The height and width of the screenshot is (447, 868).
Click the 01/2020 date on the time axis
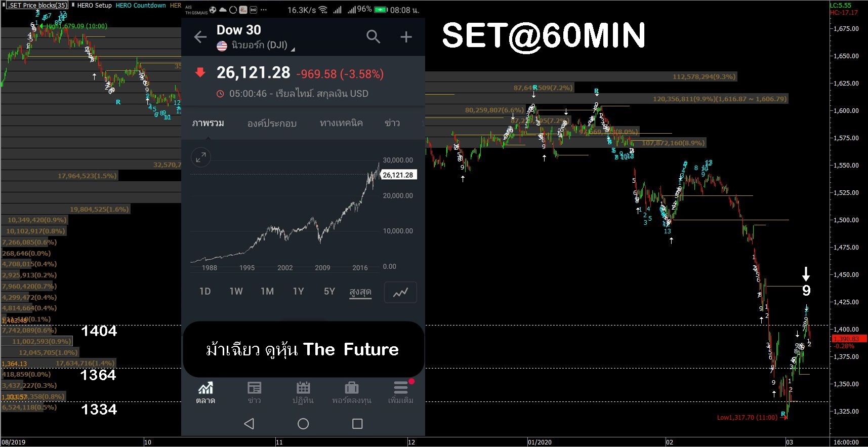click(540, 442)
